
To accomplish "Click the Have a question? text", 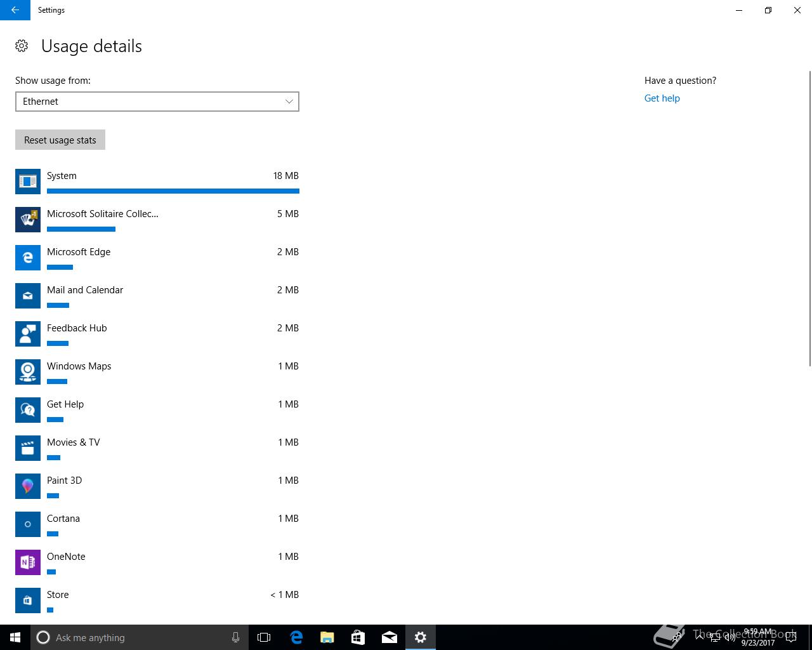I will click(x=680, y=81).
